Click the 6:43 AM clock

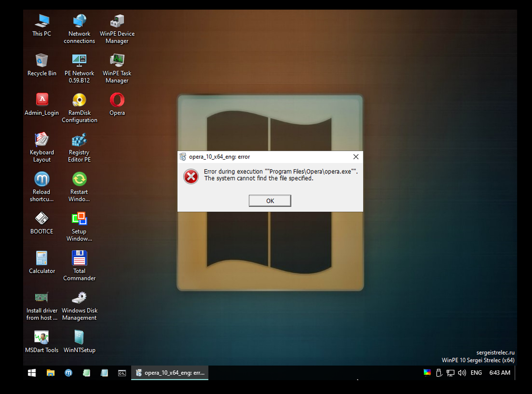click(x=500, y=373)
